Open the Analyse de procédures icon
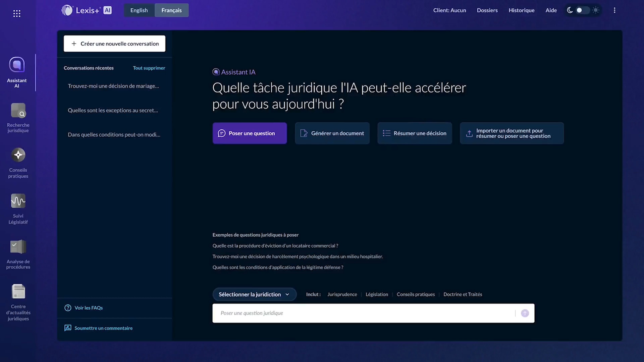The image size is (644, 362). [x=18, y=247]
